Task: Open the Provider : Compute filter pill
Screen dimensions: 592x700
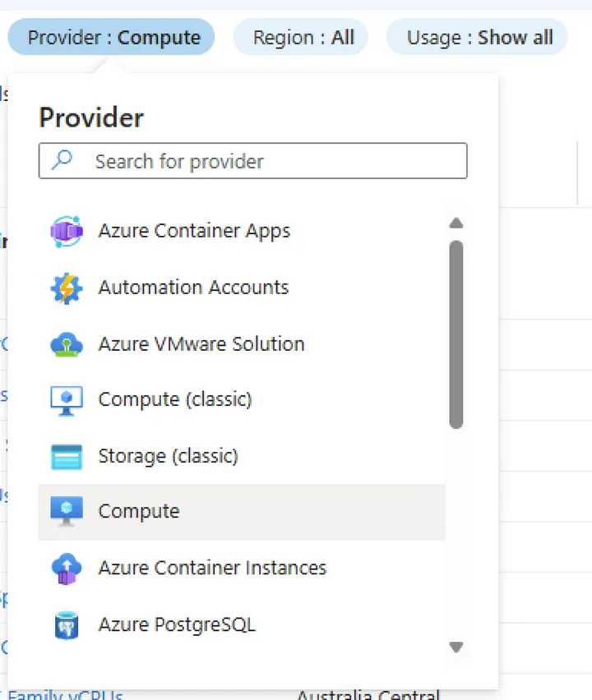Action: [111, 37]
